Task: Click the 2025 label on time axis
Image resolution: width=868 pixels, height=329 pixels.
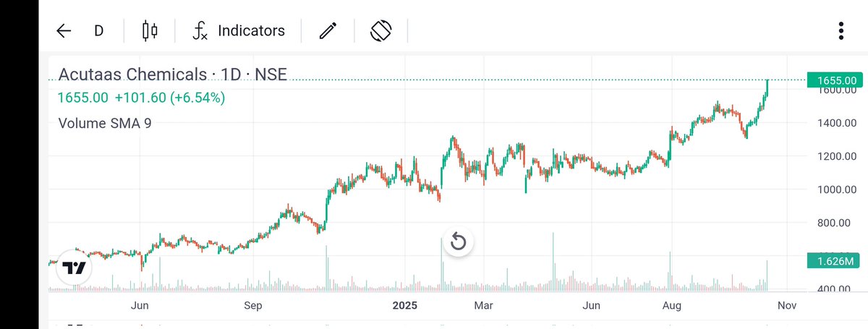Action: tap(407, 306)
